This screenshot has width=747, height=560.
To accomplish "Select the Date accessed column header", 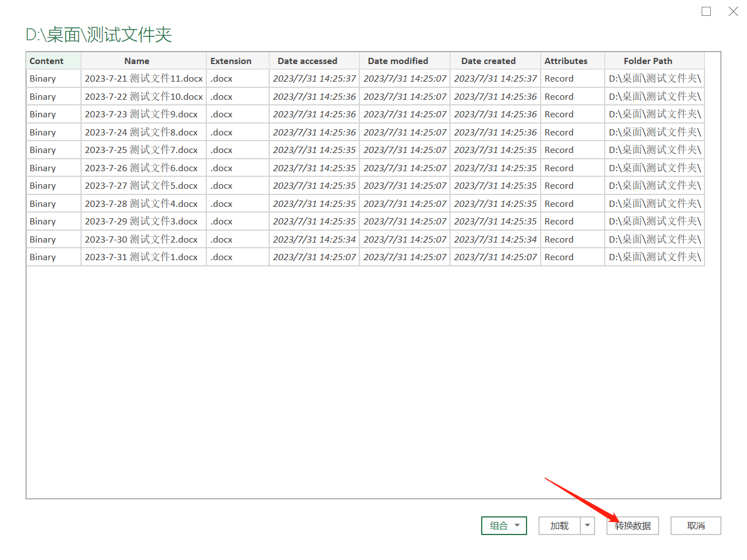I will (314, 61).
